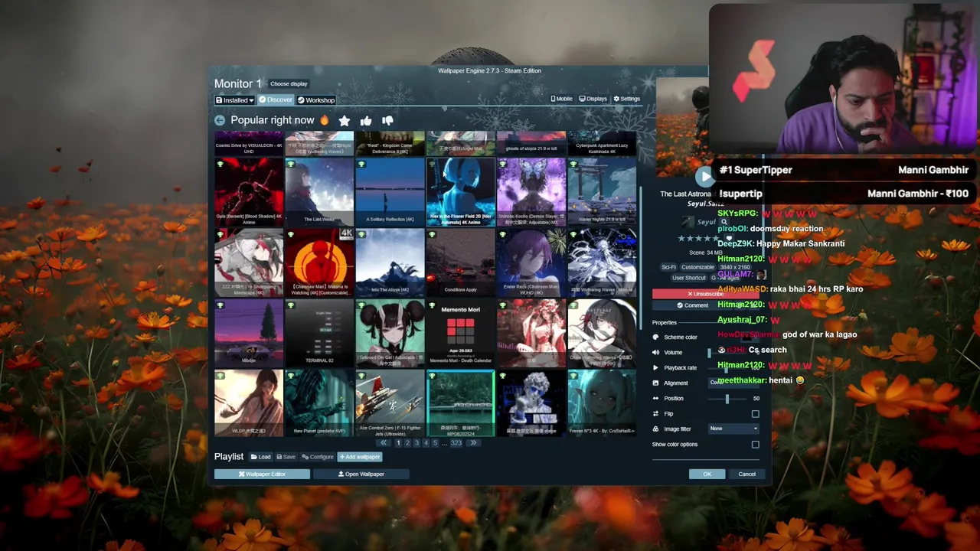
Task: Select the A Solitary Reflection [4K] wallpaper
Action: coord(390,192)
